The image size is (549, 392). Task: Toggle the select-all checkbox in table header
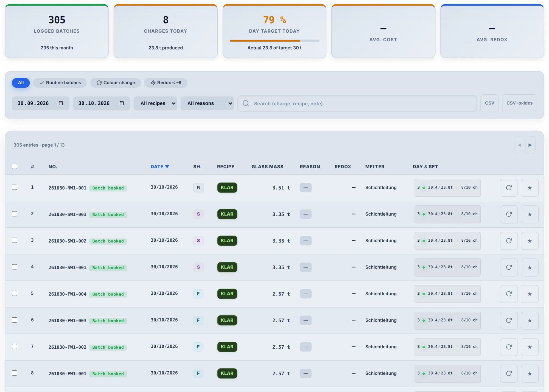tap(15, 167)
